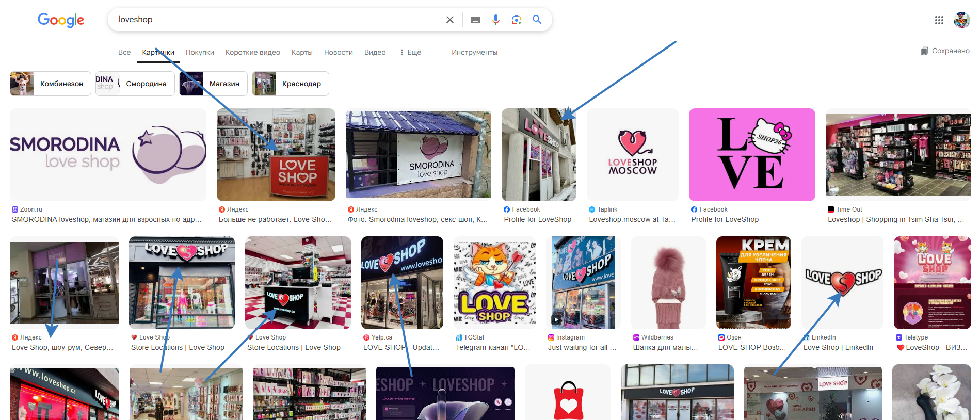
Task: Click the Google logo
Action: click(61, 20)
